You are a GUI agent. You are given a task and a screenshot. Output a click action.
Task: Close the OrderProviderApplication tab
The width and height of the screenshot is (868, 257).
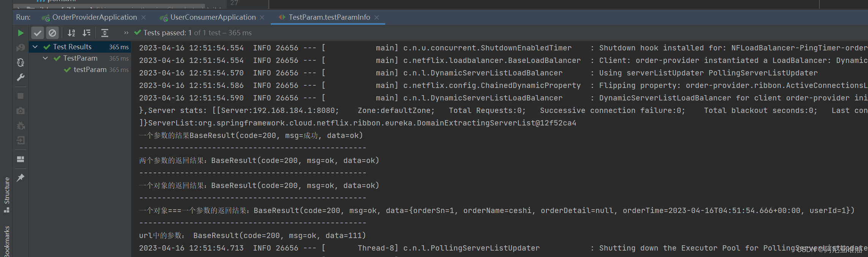[x=144, y=17]
